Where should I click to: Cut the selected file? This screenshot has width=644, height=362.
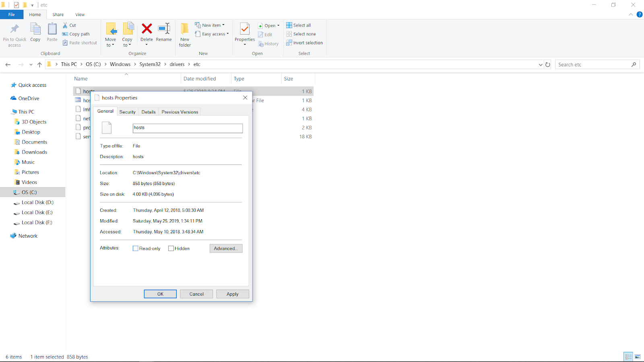(x=69, y=25)
